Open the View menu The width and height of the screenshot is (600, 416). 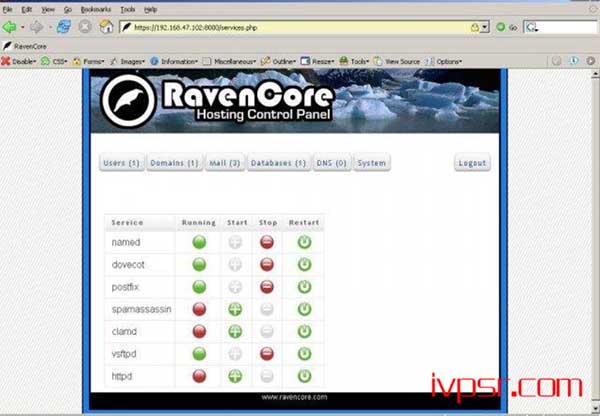click(48, 10)
